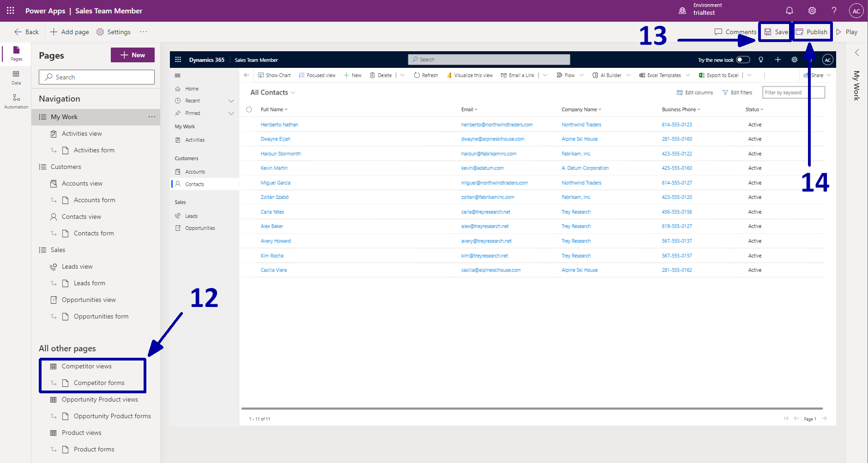
Task: Open Heriberto Nathan contact record
Action: tap(279, 125)
